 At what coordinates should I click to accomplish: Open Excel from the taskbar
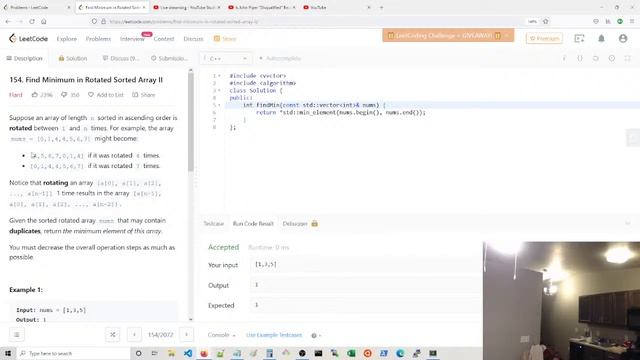[351, 353]
